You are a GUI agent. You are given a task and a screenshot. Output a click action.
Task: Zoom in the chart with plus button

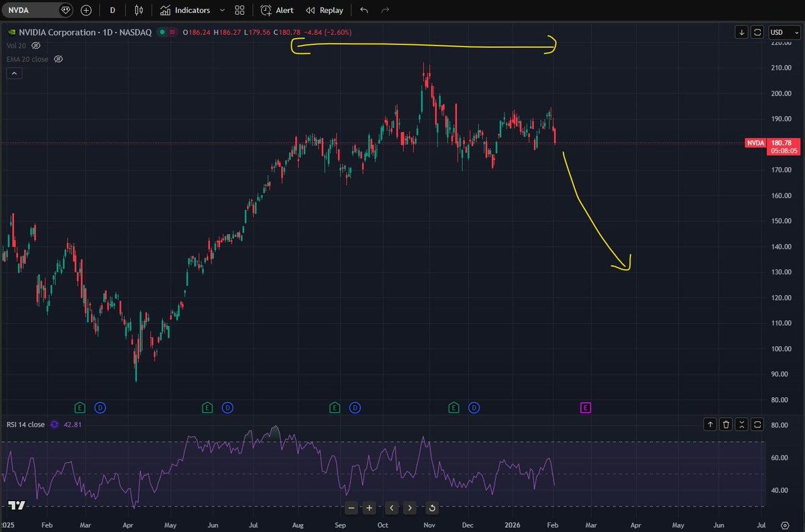[x=369, y=508]
